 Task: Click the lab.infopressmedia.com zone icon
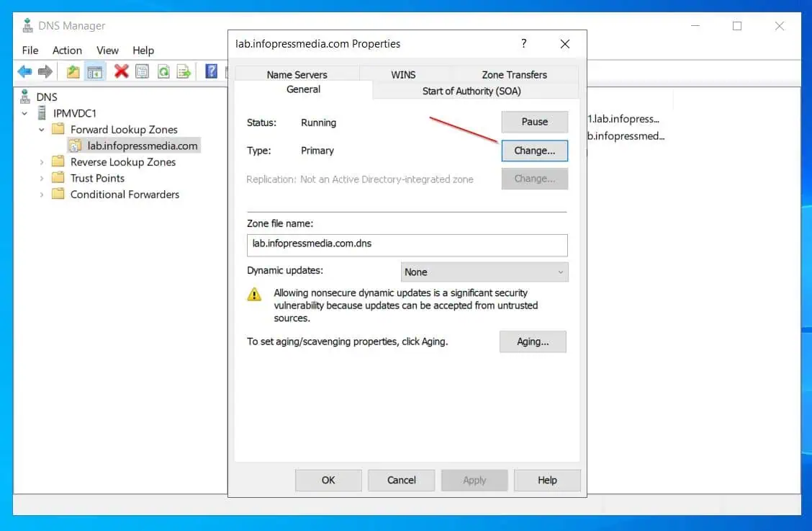tap(75, 146)
